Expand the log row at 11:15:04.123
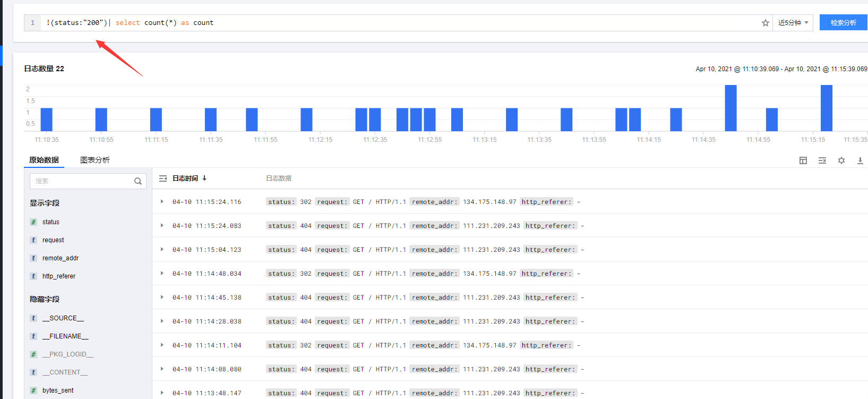 [162, 249]
